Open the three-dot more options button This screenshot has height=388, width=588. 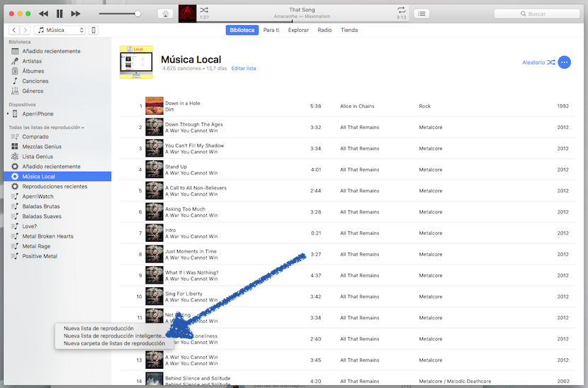(564, 62)
